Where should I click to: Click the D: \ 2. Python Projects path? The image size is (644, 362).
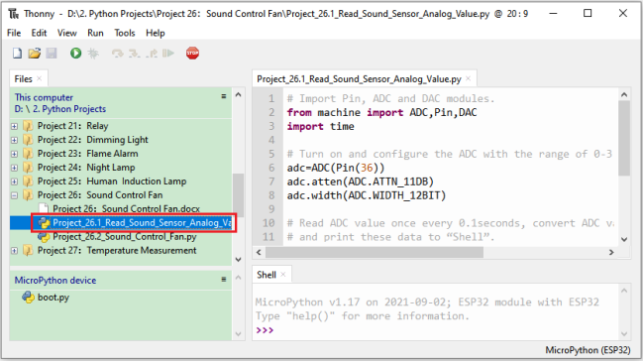(60, 109)
